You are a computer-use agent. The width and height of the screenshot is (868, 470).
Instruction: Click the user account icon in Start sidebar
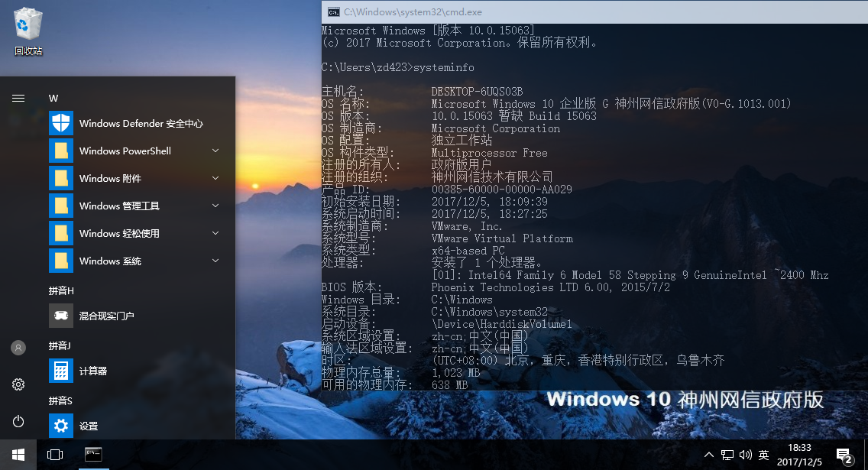click(x=18, y=347)
